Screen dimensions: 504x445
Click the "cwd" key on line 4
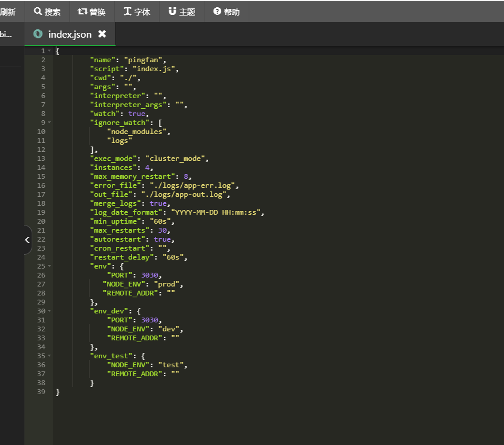100,78
